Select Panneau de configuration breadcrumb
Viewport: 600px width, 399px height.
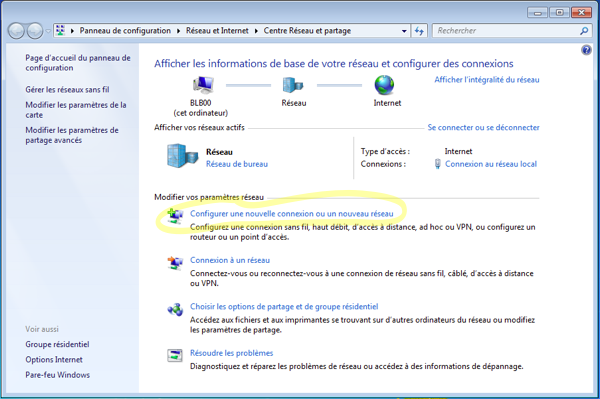(x=125, y=31)
